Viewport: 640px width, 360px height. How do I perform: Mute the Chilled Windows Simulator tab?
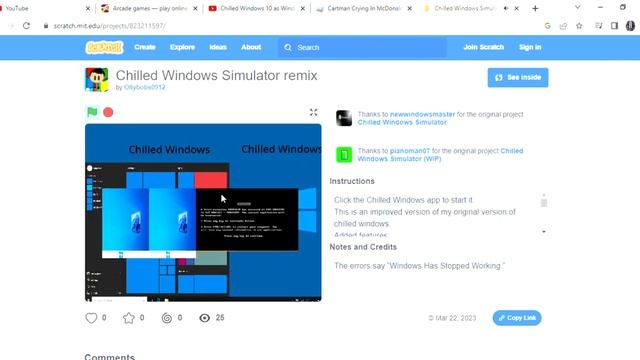(x=506, y=8)
